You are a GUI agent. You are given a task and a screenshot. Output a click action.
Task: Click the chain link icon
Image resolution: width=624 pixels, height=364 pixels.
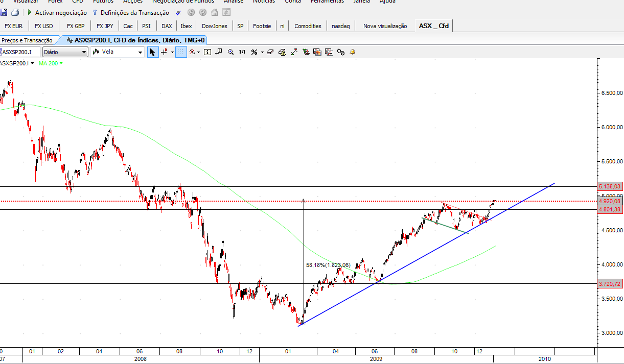coord(341,52)
